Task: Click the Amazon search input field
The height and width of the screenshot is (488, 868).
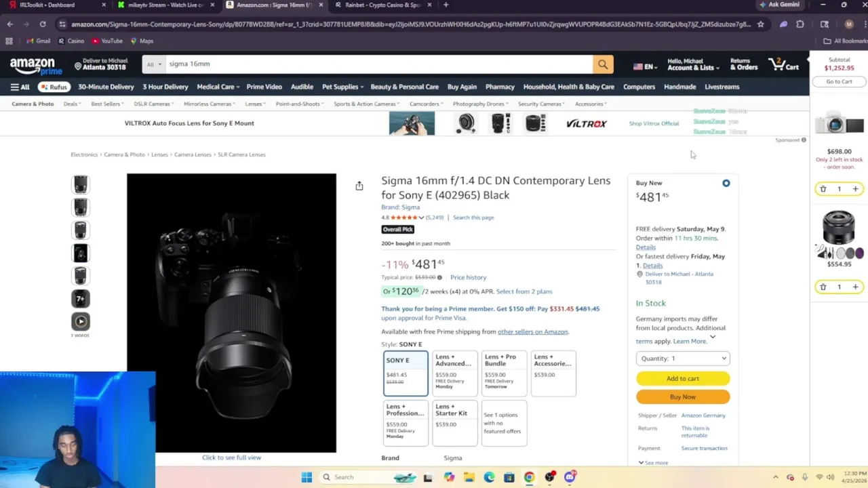Action: point(379,64)
